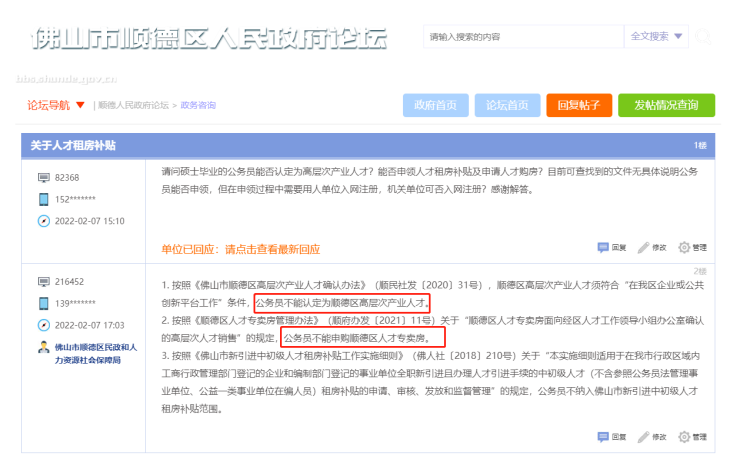Click the clock icon beside 2022-02-07 15:10
Viewport: 740px width, 459px height.
click(43, 221)
